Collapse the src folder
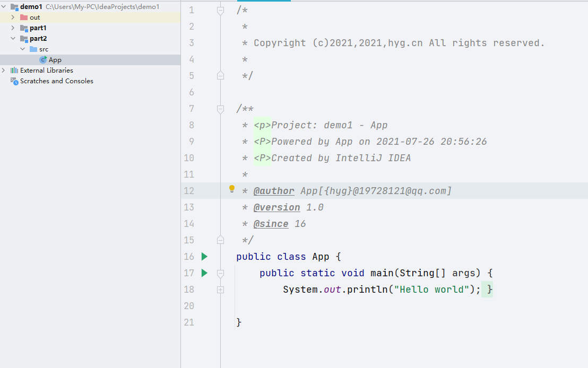588x368 pixels. point(22,49)
